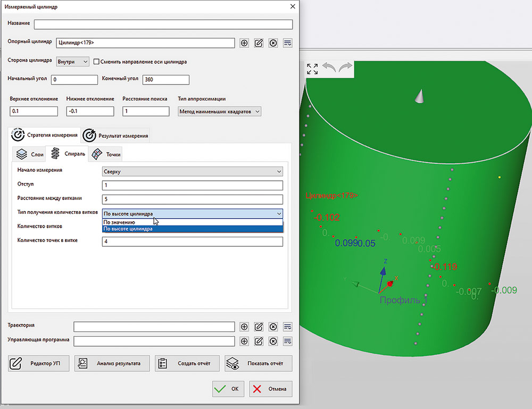Click add icon in Управляющая программа row
The height and width of the screenshot is (409, 532).
[x=244, y=341]
